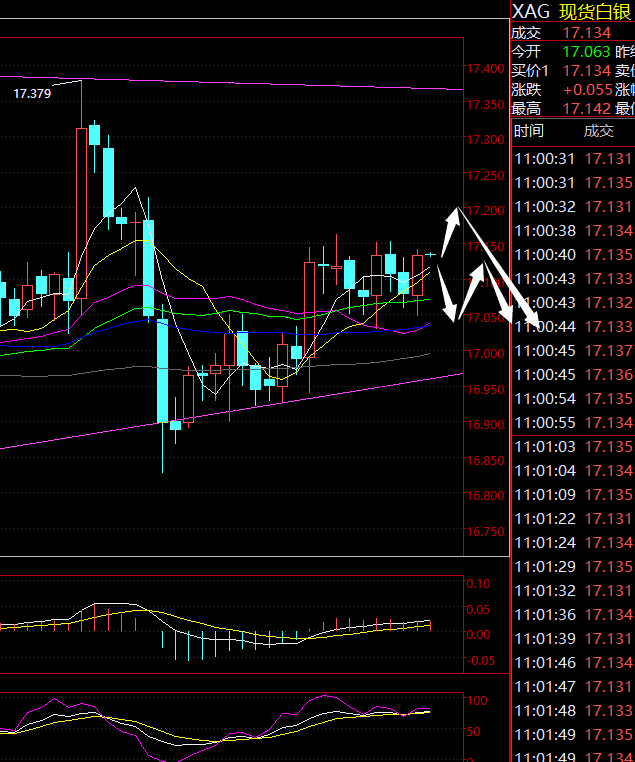The width and height of the screenshot is (635, 762).
Task: Click price 17.137 in the 11:00:45 row
Action: point(609,350)
